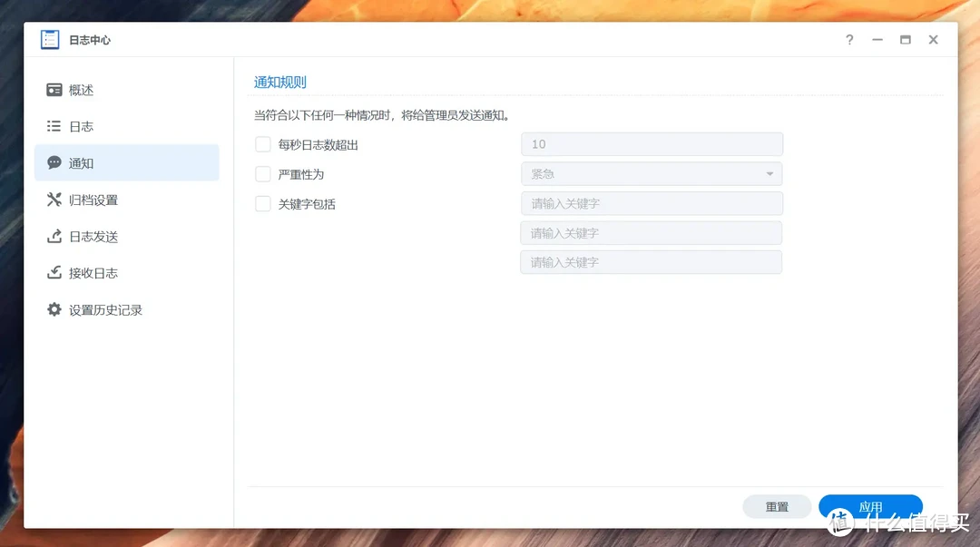Click the 应用 apply button

coord(870,507)
